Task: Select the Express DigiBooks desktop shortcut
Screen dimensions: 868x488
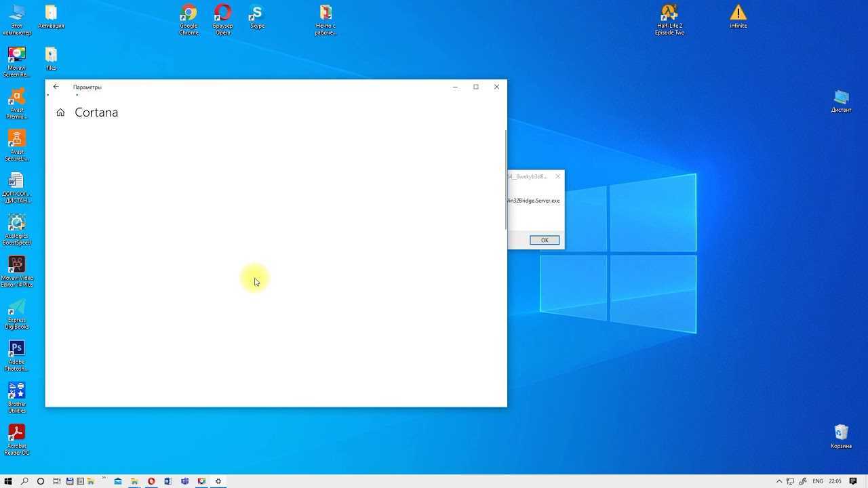Action: click(x=17, y=314)
